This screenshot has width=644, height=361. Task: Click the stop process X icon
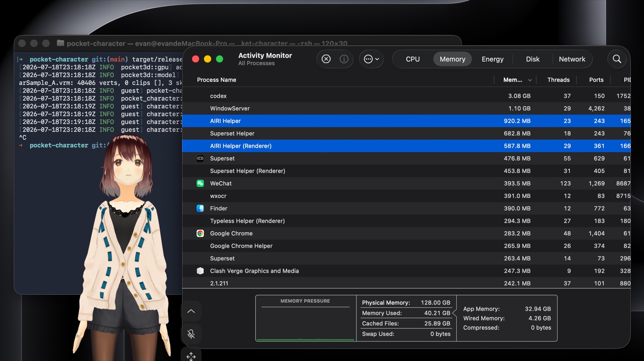326,59
